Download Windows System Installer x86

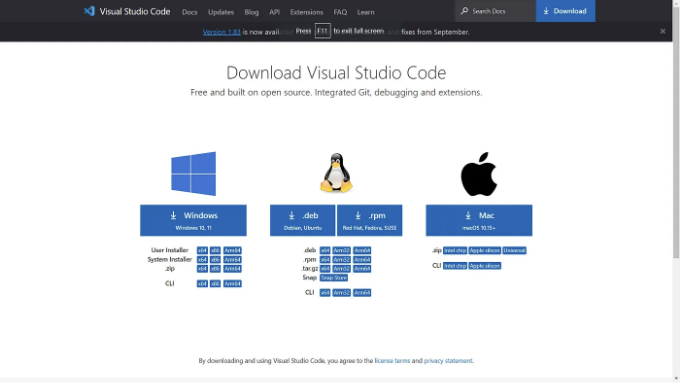tap(215, 259)
